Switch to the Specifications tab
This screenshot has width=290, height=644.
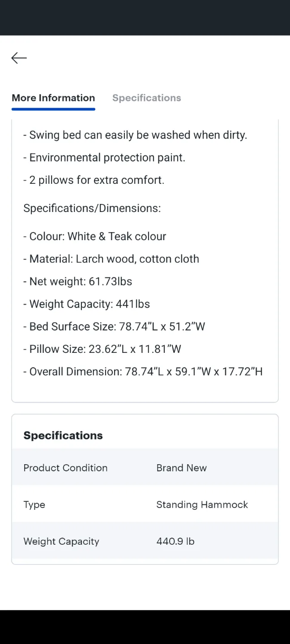pyautogui.click(x=147, y=98)
